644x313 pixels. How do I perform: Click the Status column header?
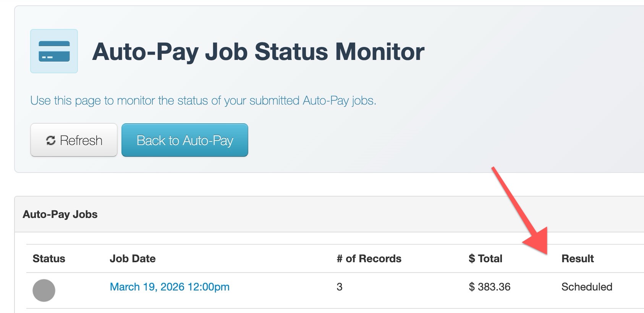tap(49, 258)
